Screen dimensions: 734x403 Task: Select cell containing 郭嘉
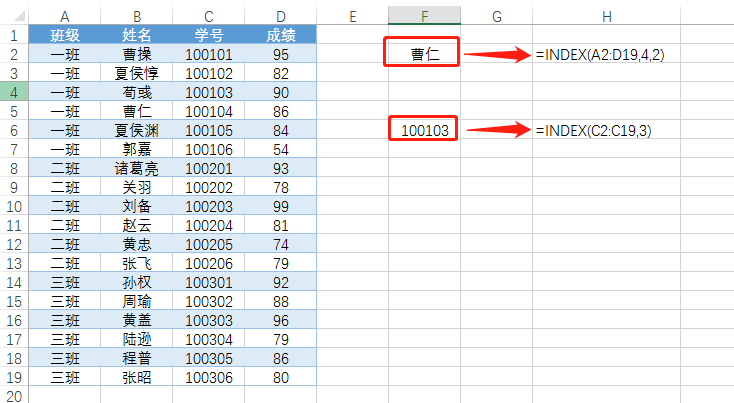tap(137, 149)
